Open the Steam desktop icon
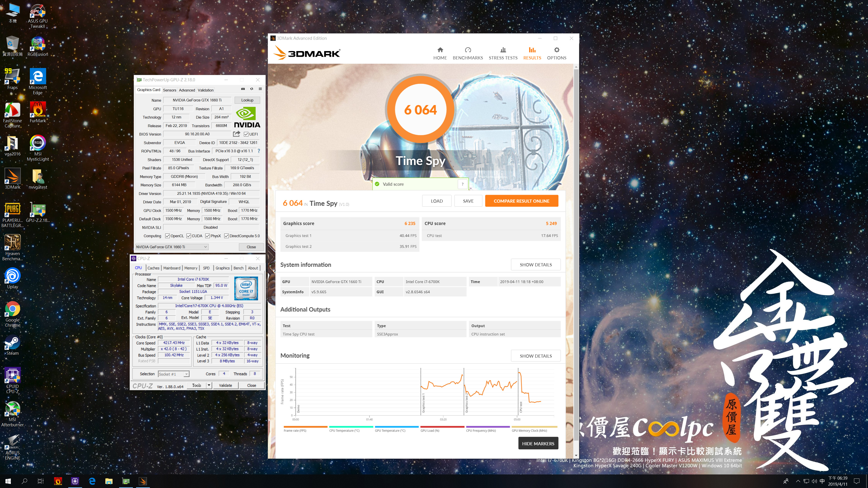This screenshot has height=488, width=868. click(12, 345)
